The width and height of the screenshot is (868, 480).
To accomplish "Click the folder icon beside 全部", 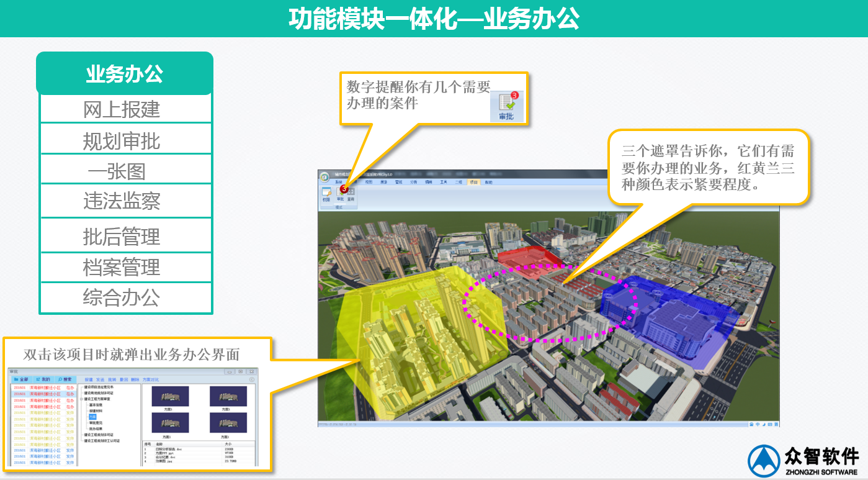I will click(x=17, y=379).
